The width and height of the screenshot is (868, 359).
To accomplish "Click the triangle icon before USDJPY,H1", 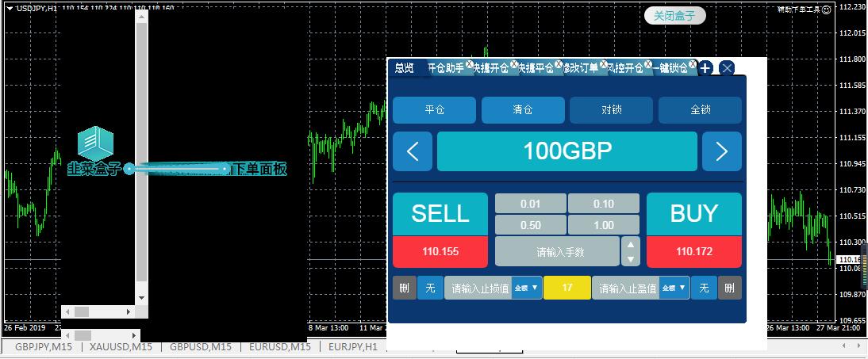I will click(x=10, y=8).
